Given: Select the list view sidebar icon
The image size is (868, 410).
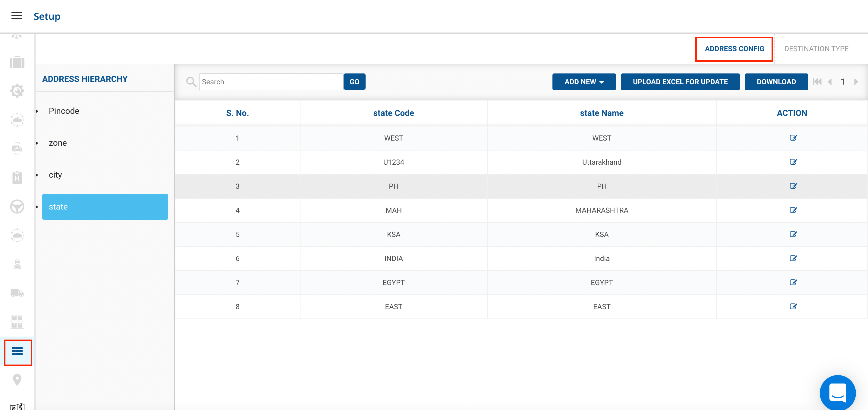Looking at the screenshot, I should pyautogui.click(x=17, y=351).
